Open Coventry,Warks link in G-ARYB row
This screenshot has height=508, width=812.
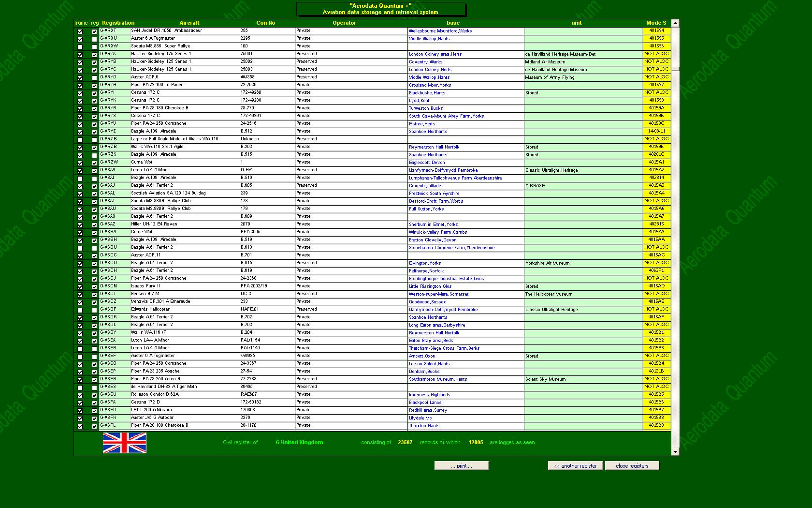tap(425, 62)
